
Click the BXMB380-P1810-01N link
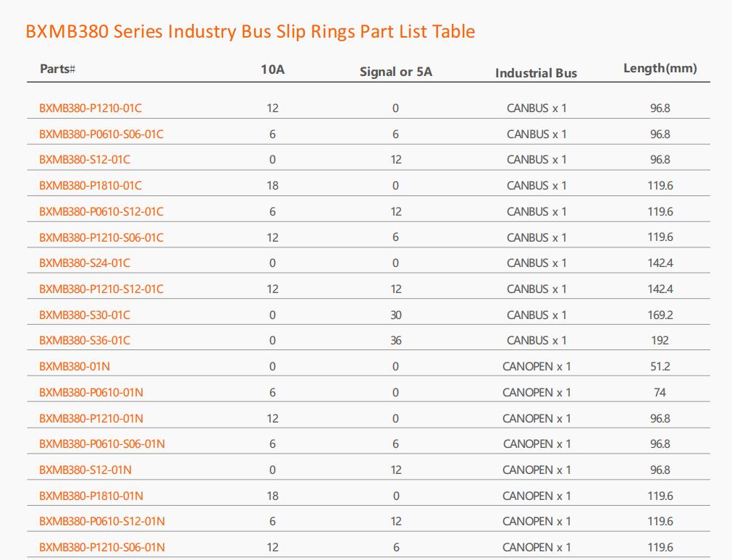point(91,496)
